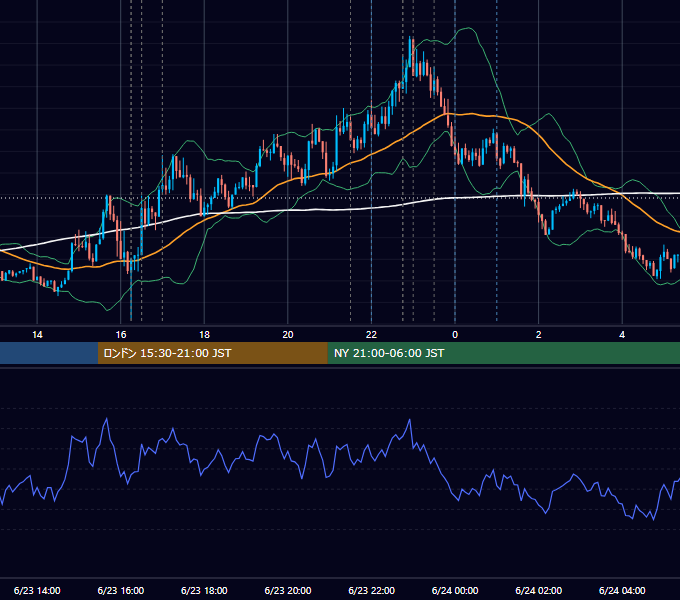Click the 6/23 14:00 date label
The image size is (680, 600).
click(37, 590)
